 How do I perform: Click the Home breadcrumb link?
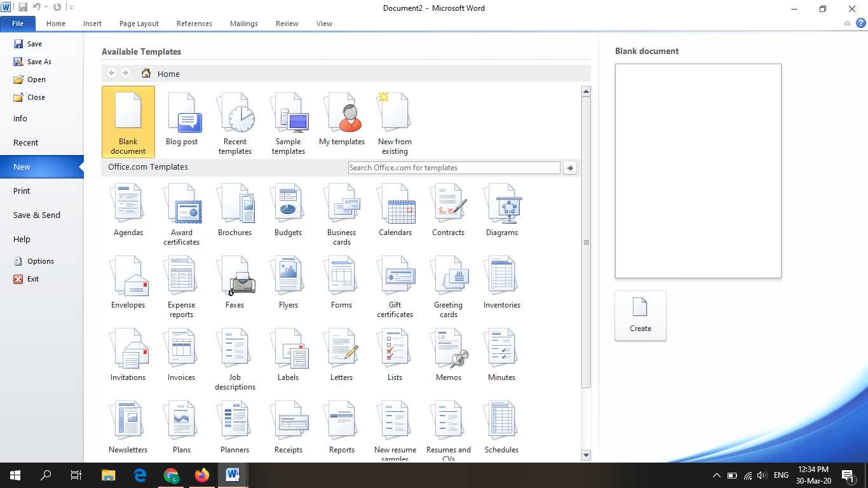168,74
